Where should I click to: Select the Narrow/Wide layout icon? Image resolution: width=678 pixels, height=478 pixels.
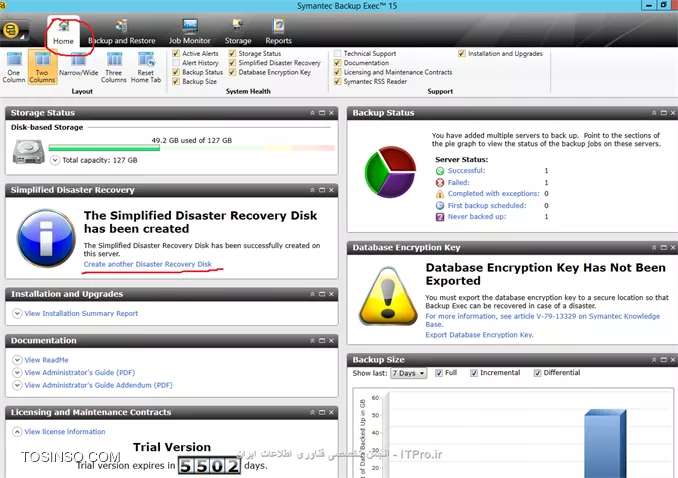(78, 64)
